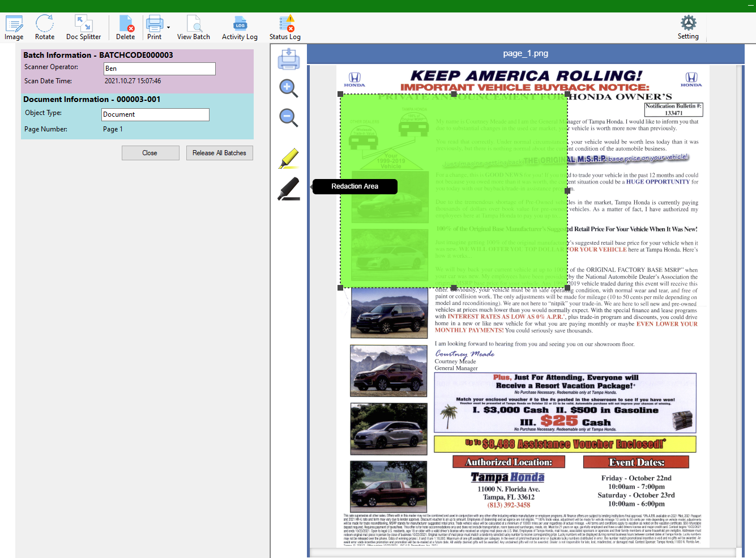Open the Setting gear
756x558 pixels.
click(x=688, y=28)
